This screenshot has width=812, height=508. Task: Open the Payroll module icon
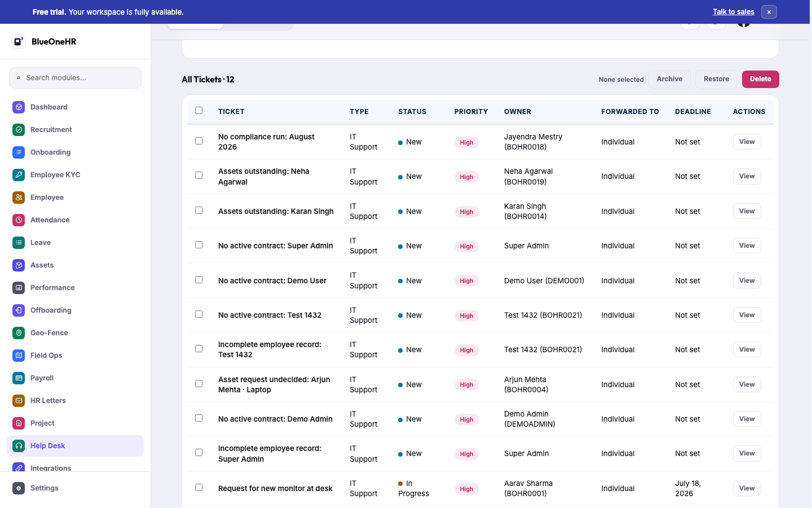(19, 378)
